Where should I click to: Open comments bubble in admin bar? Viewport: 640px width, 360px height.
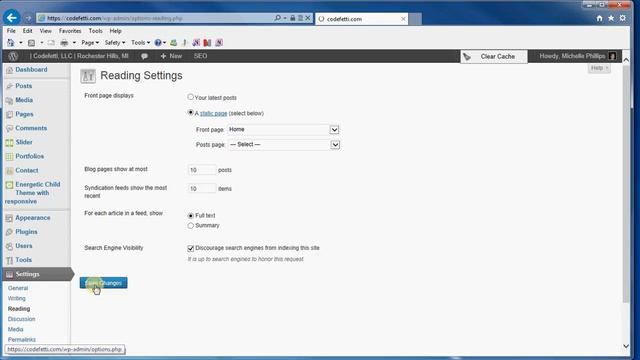click(144, 56)
